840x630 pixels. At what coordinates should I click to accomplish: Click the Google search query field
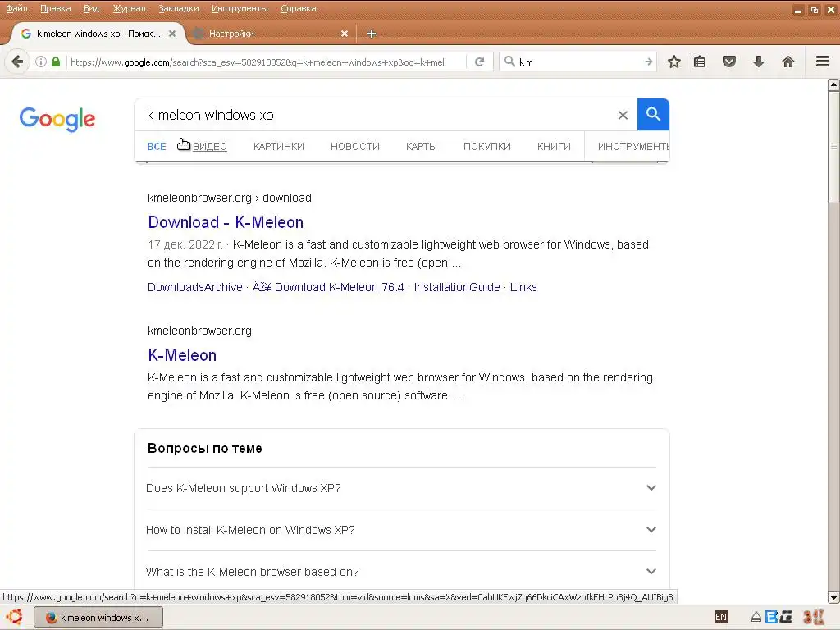[x=375, y=115]
